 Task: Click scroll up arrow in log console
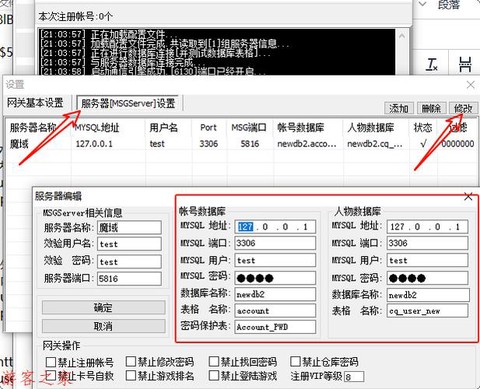pos(402,36)
